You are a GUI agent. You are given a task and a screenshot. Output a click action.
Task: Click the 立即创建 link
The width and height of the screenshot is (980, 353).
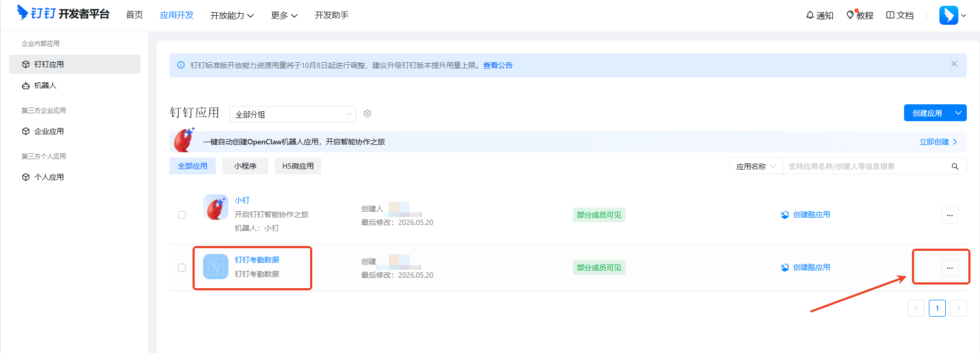938,142
